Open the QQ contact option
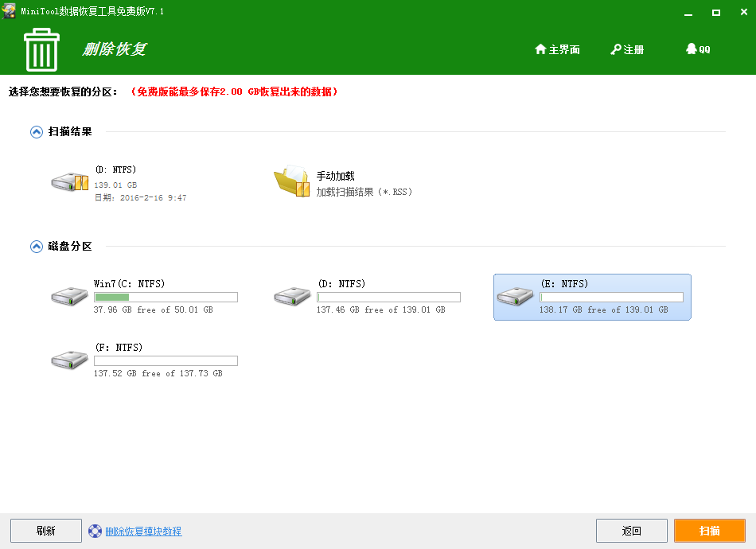Viewport: 756px width, 549px height. 698,49
